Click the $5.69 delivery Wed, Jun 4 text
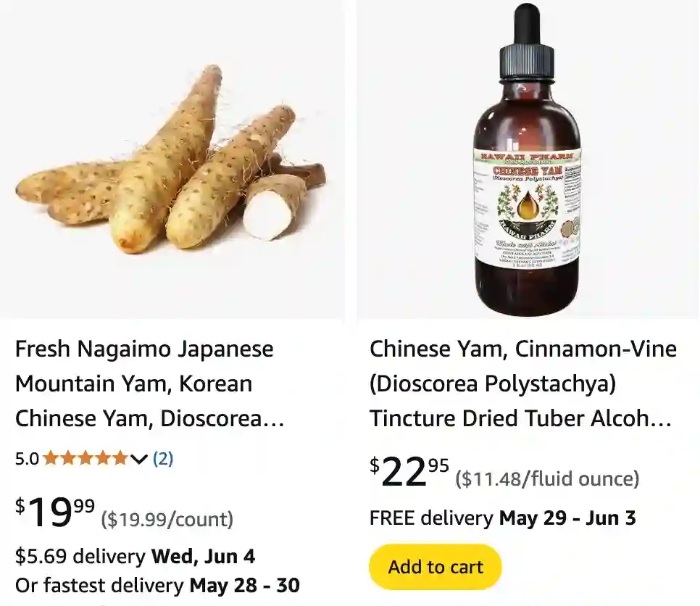 click(x=135, y=557)
